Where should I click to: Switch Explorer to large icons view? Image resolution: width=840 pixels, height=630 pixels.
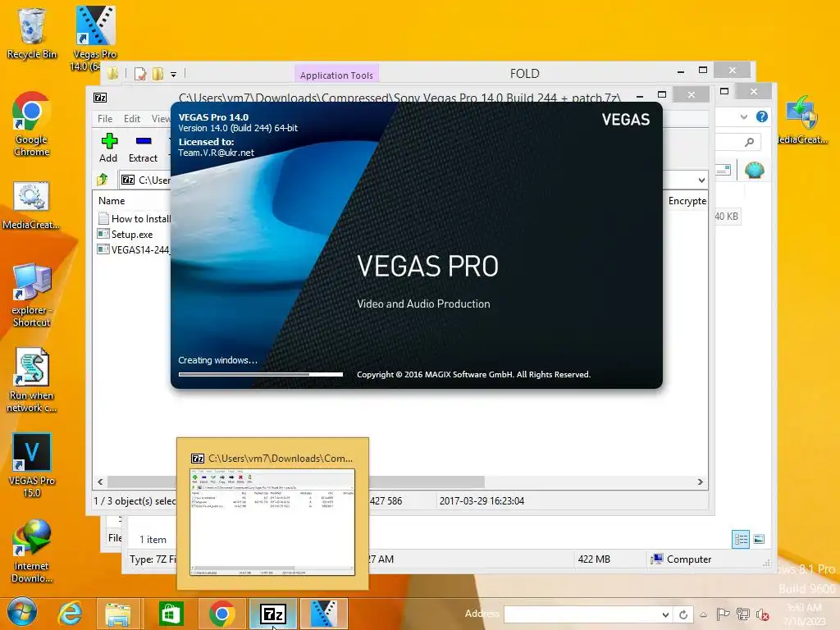point(759,539)
